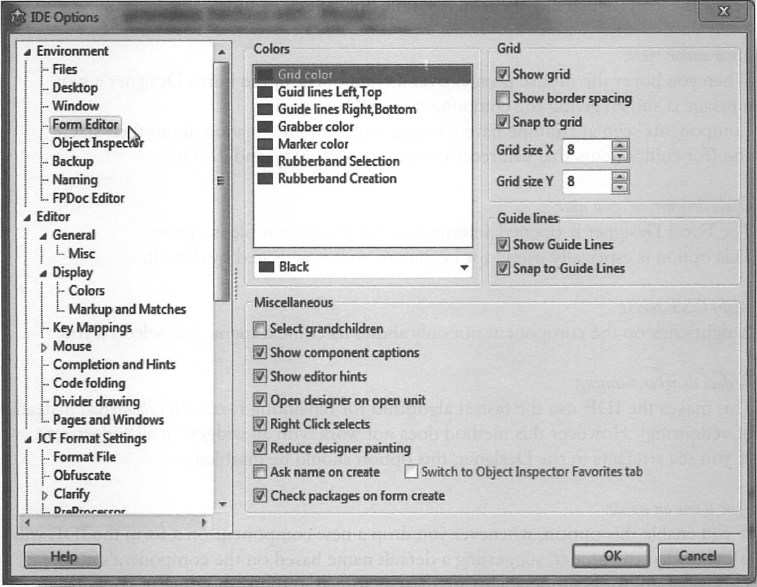
Task: Enable Show border spacing checkbox
Action: click(x=504, y=99)
